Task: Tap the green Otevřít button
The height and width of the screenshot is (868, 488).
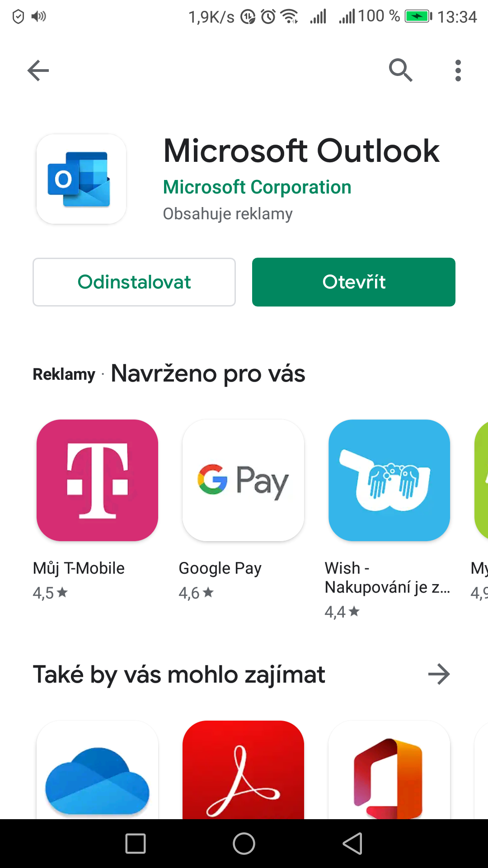Action: (x=354, y=282)
